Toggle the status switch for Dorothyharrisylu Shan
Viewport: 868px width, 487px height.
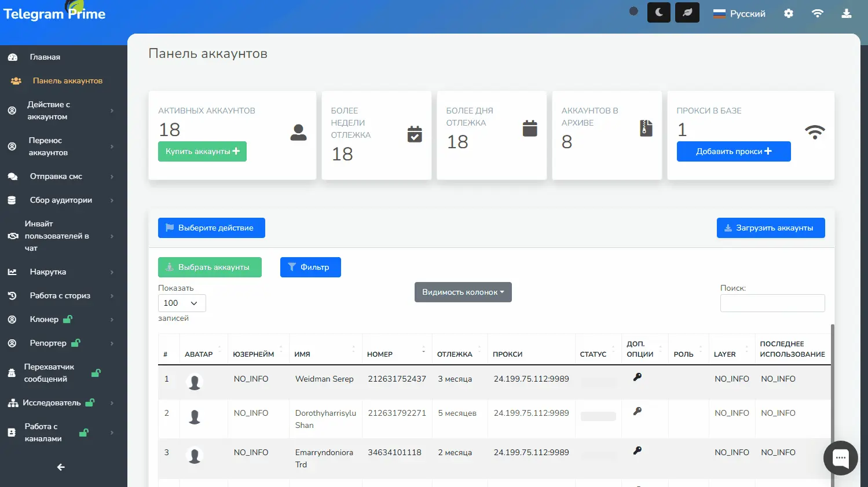coord(598,416)
